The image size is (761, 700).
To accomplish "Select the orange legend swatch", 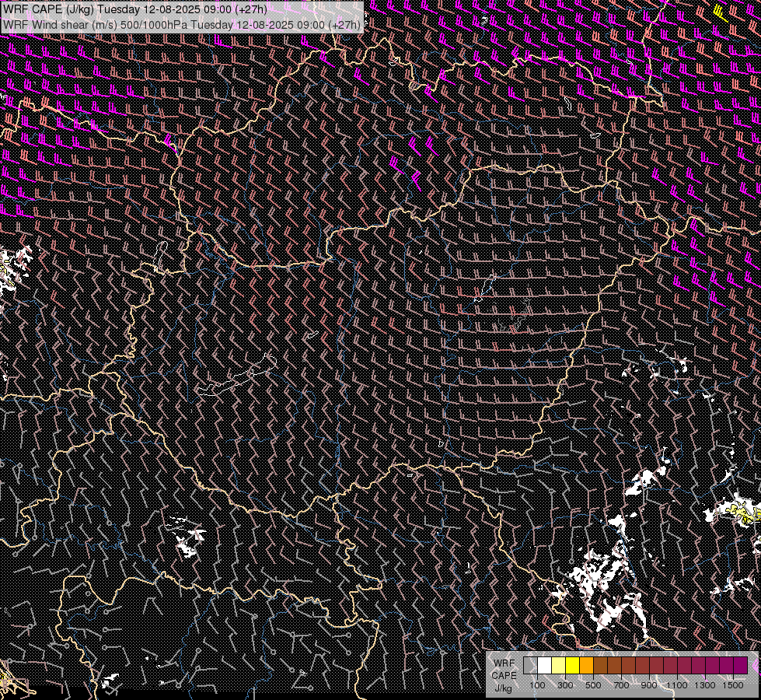I will [586, 666].
